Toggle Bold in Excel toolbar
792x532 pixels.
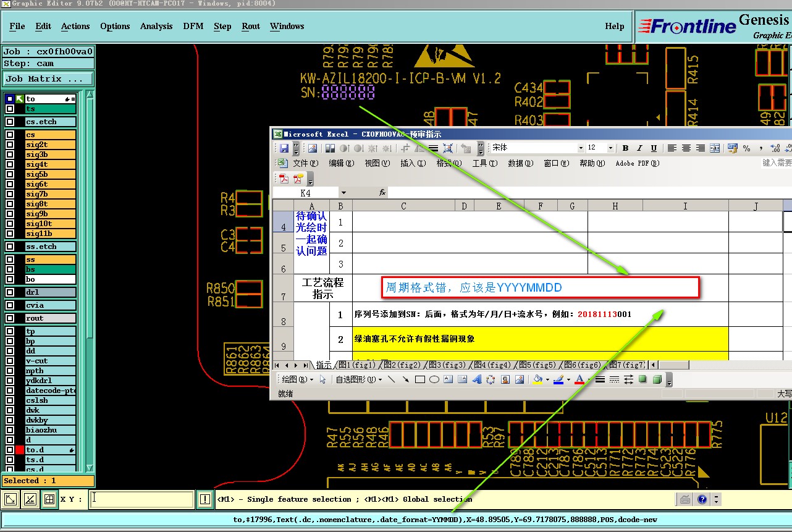point(626,148)
